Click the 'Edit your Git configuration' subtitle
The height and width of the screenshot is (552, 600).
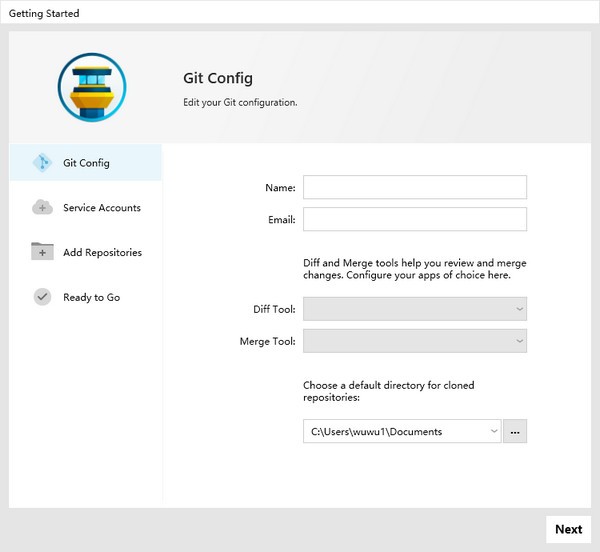point(240,102)
